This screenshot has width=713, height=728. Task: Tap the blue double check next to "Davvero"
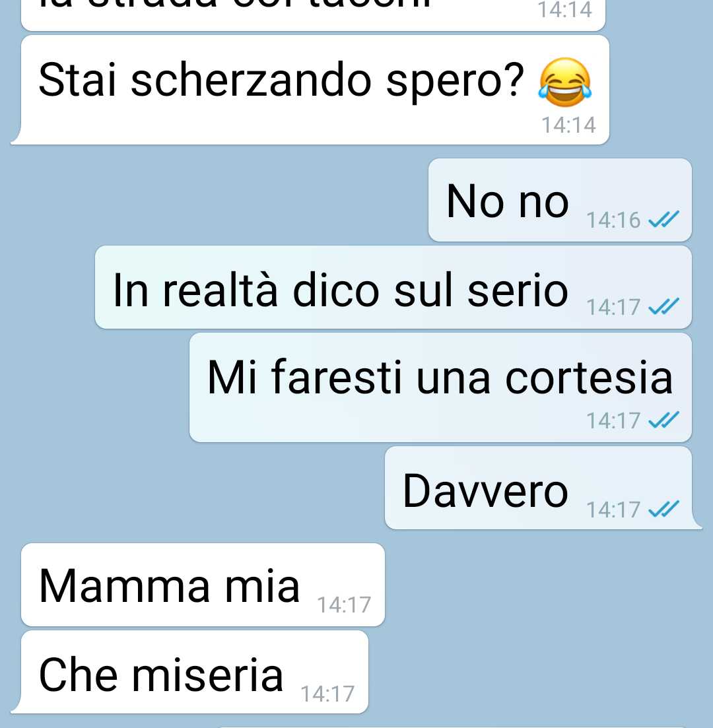click(x=663, y=509)
